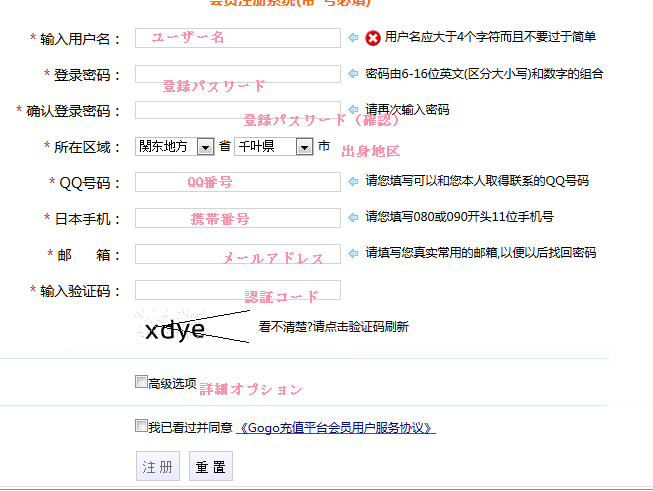Image resolution: width=653 pixels, height=491 pixels.
Task: Click into the 登录密码 password field
Action: (237, 74)
